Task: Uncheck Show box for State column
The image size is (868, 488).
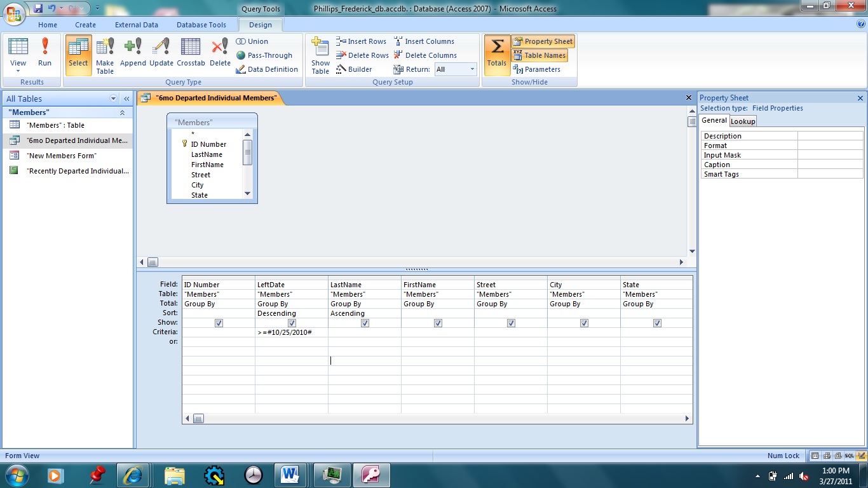Action: [x=657, y=323]
